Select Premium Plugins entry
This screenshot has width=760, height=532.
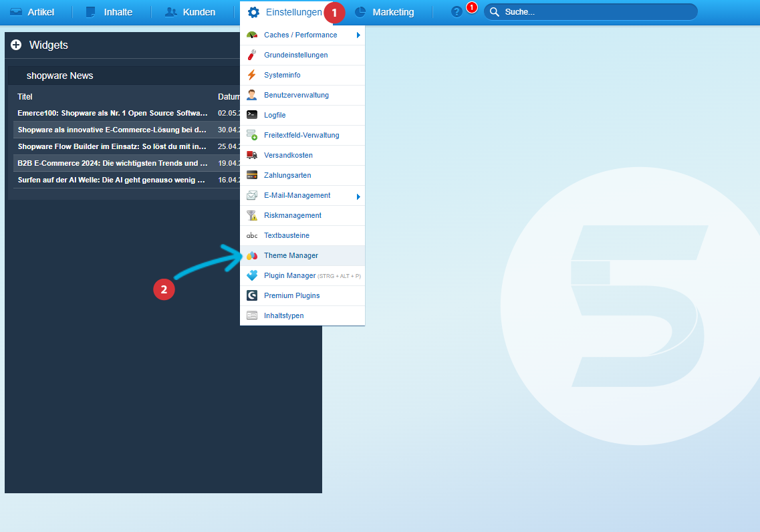click(302, 295)
